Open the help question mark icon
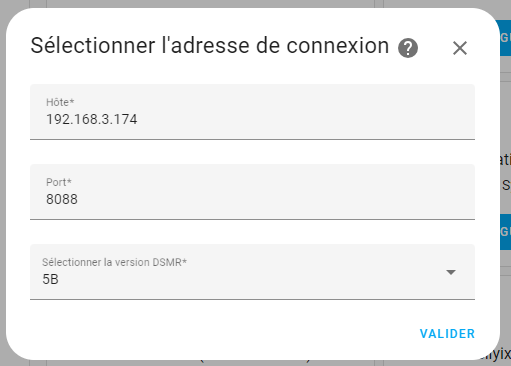Screen dimensions: 511x366 (x=408, y=48)
